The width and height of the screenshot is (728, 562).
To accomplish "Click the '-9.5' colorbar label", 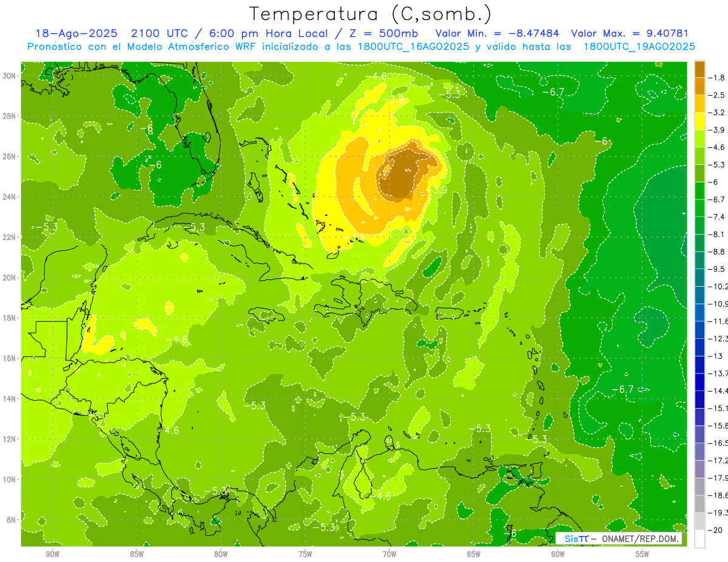I will point(718,269).
